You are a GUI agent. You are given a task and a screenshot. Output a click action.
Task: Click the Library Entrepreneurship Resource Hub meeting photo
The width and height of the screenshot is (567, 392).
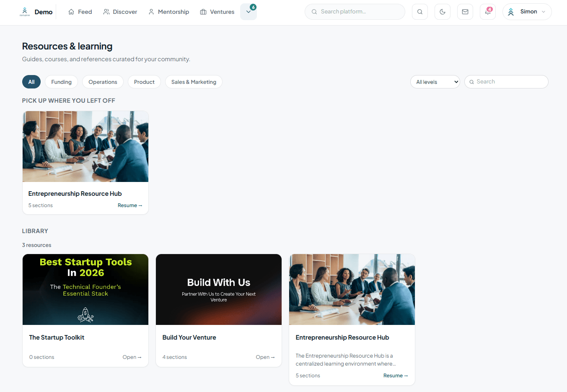point(352,289)
